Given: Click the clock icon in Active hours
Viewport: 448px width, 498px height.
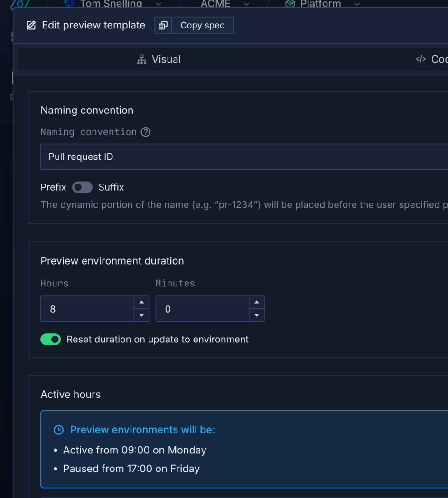Looking at the screenshot, I should (58, 430).
